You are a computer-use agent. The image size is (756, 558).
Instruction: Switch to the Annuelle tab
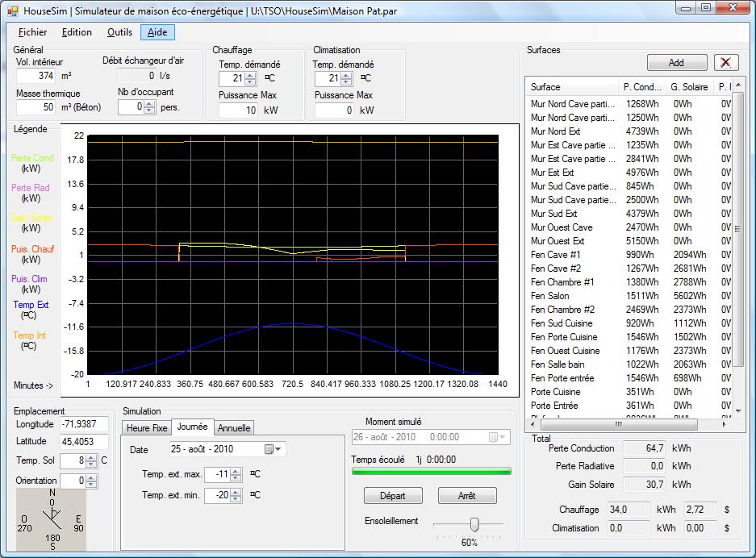235,427
